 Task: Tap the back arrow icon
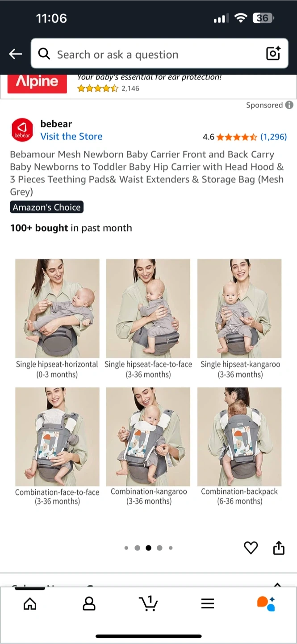[15, 54]
